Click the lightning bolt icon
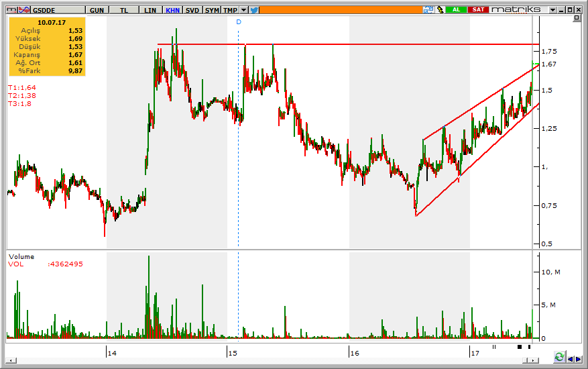This screenshot has width=588, height=369. [x=440, y=10]
